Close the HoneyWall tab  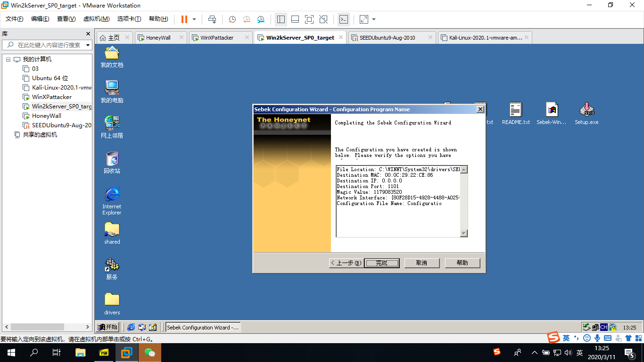pyautogui.click(x=182, y=38)
